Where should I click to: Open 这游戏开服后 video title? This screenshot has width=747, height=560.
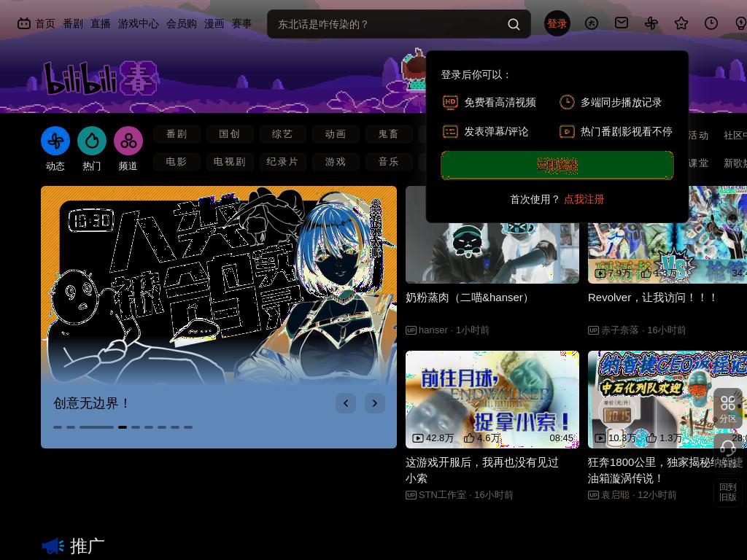(x=481, y=470)
